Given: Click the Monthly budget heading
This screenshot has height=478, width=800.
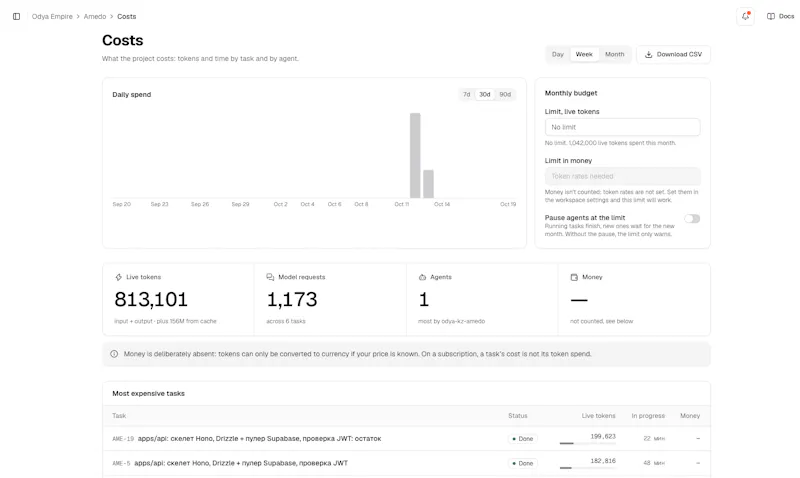Looking at the screenshot, I should 571,93.
